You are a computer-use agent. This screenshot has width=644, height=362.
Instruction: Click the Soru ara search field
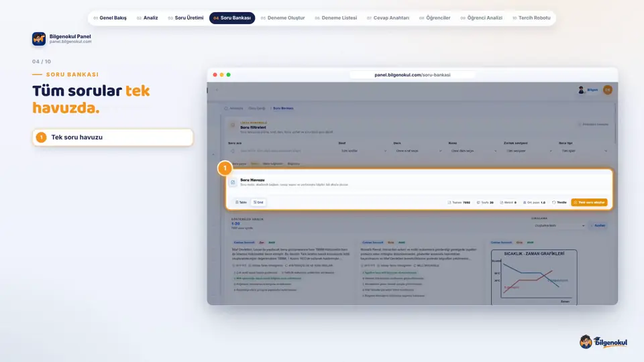[x=280, y=151]
